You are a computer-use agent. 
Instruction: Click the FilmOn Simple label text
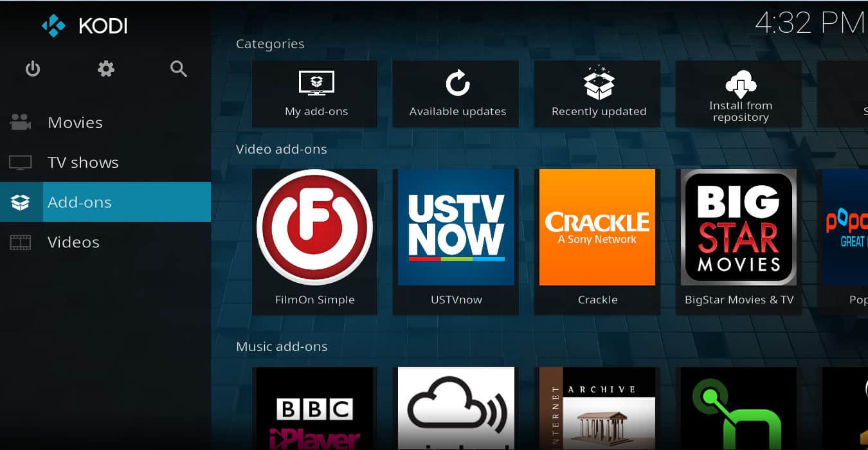pos(315,300)
